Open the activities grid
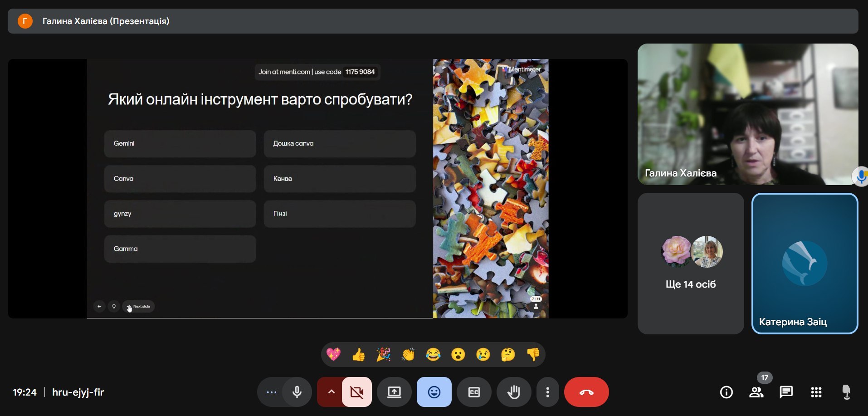868x416 pixels. (816, 392)
